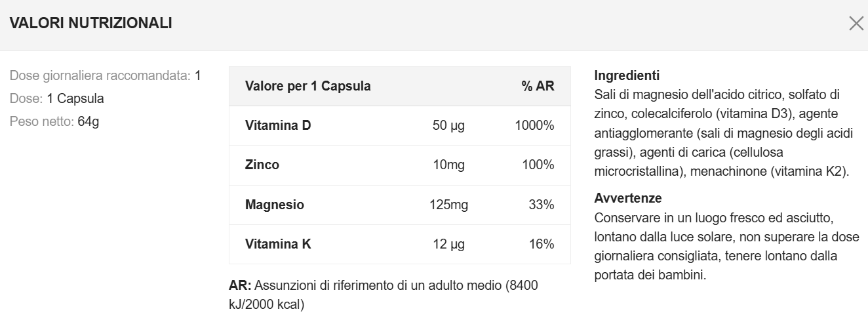
Task: Click the Peso netto 64g text
Action: pyautogui.click(x=54, y=121)
